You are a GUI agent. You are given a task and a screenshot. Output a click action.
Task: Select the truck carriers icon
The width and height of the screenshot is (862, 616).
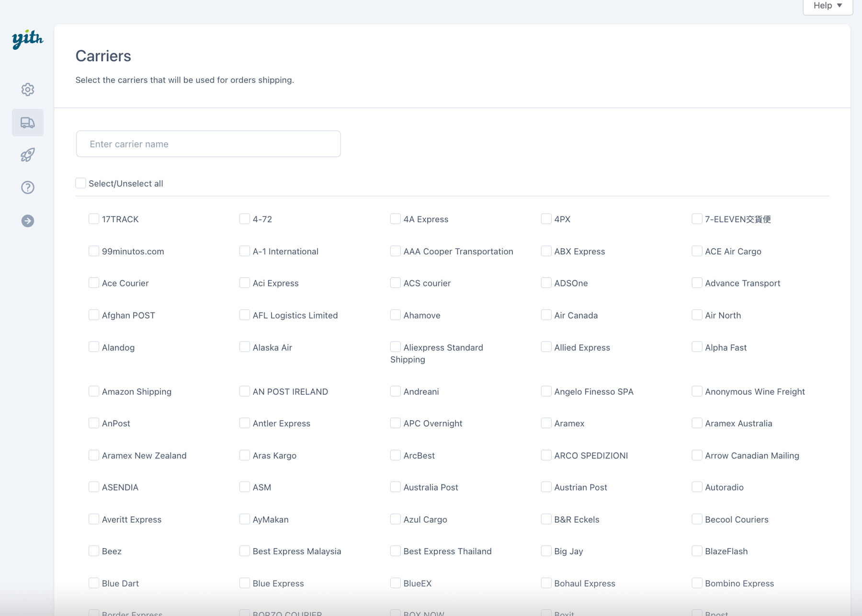tap(28, 123)
